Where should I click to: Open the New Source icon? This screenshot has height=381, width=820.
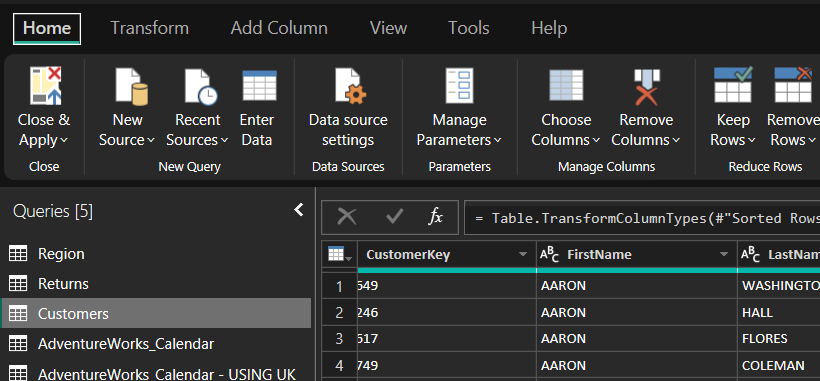point(131,86)
